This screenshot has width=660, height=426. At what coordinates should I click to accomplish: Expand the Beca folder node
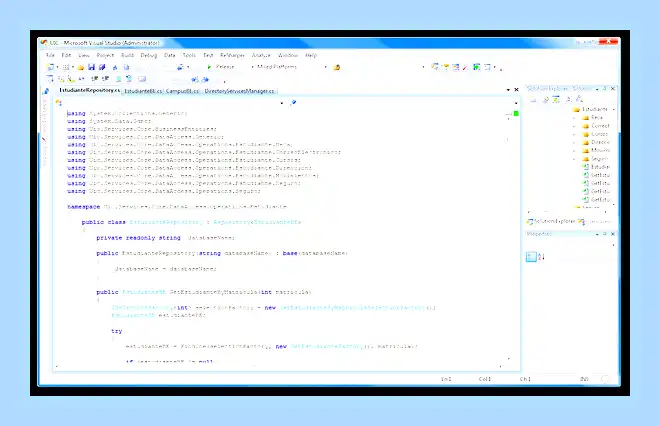tap(574, 118)
